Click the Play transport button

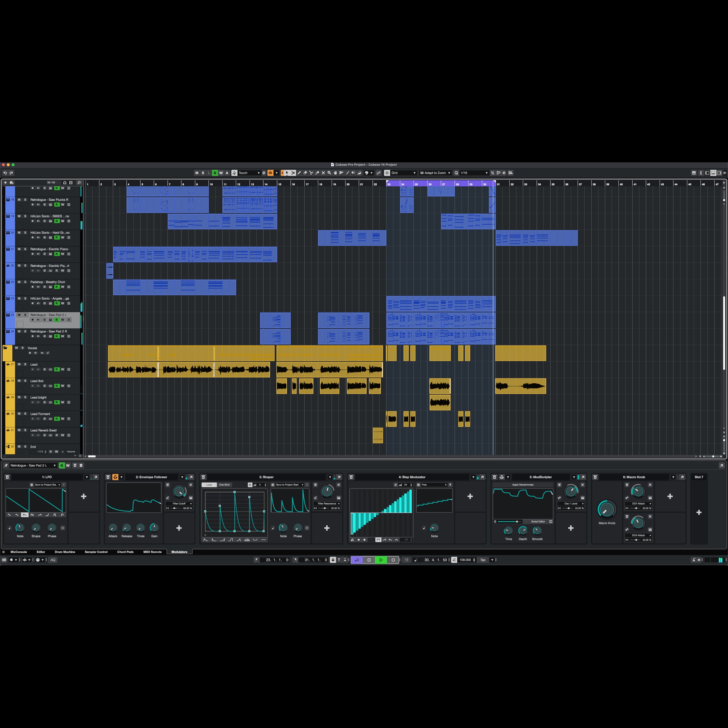tap(381, 560)
